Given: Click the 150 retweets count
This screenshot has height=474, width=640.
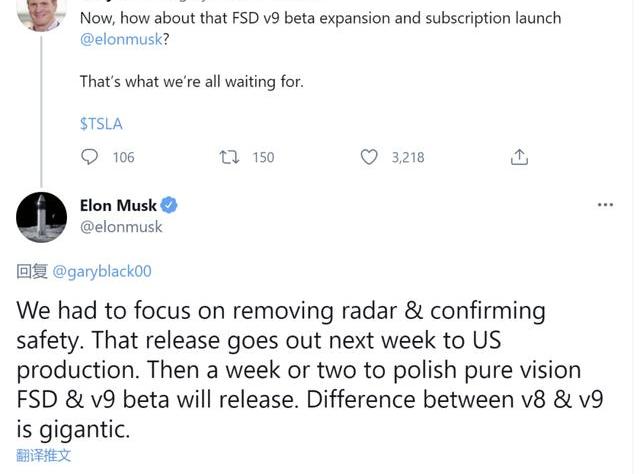Looking at the screenshot, I should 263,157.
